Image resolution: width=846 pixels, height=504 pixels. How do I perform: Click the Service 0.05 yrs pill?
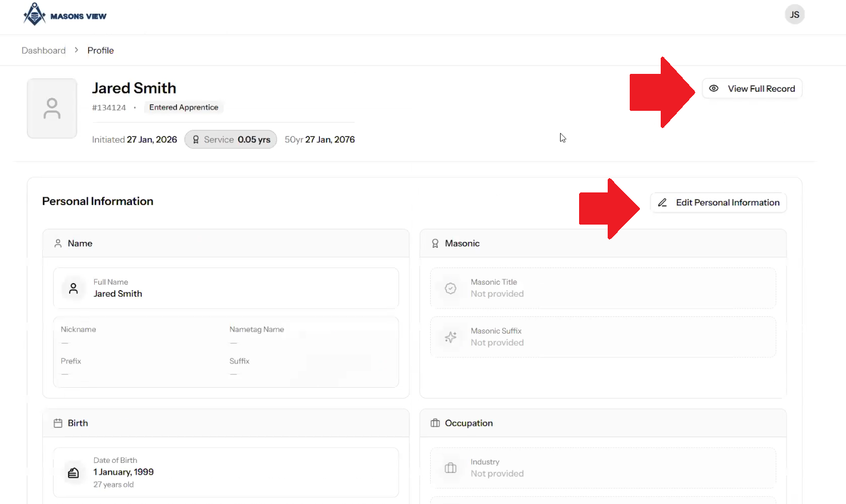coord(231,139)
